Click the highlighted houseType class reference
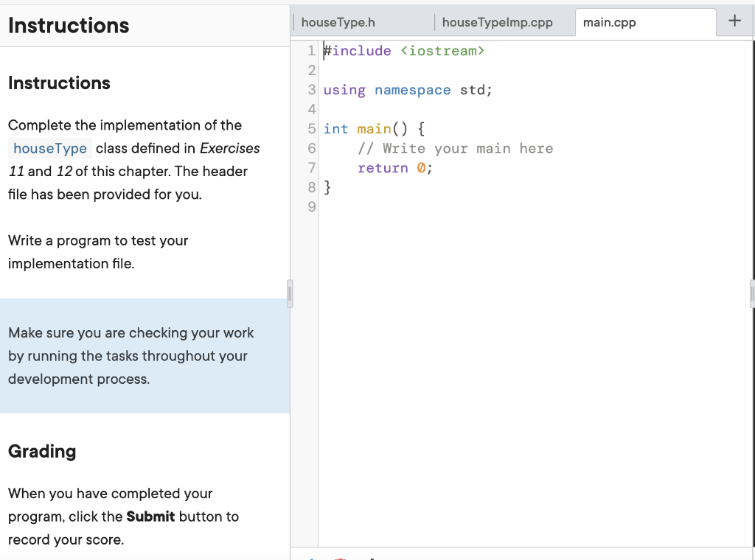The width and height of the screenshot is (755, 560). (x=49, y=148)
